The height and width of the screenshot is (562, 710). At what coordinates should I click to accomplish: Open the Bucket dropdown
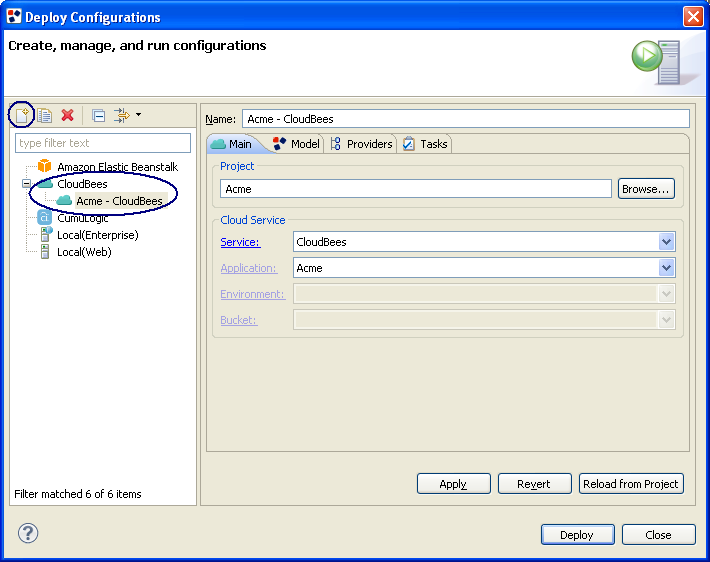(x=666, y=320)
